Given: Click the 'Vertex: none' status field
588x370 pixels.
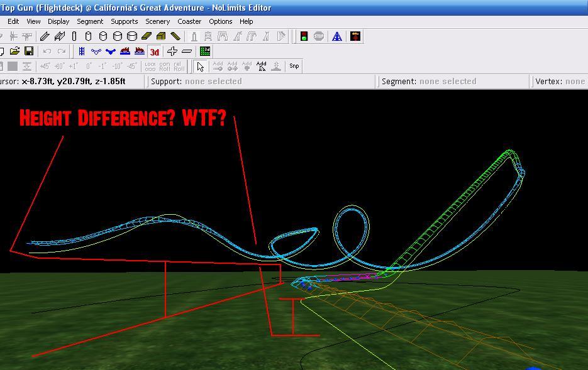Looking at the screenshot, I should [560, 81].
